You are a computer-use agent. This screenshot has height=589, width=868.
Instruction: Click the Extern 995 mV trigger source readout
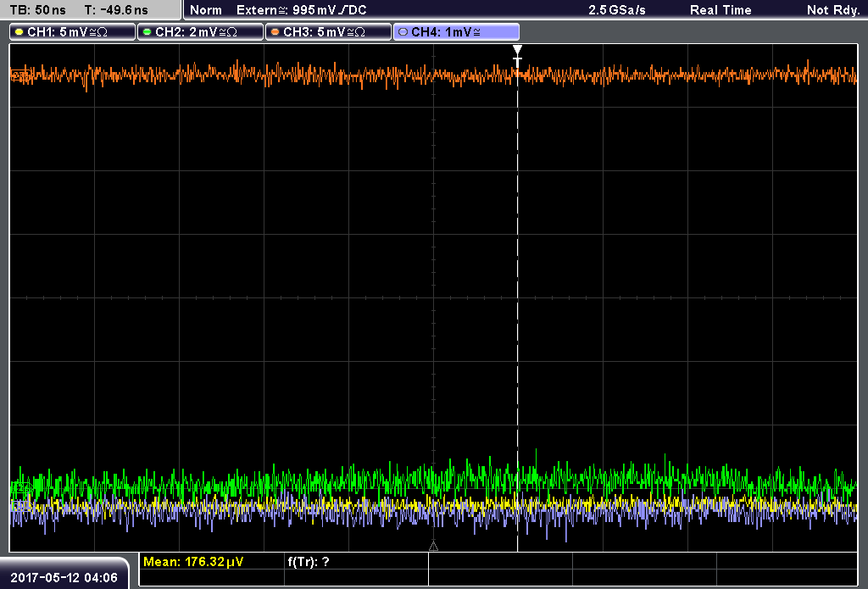click(302, 10)
